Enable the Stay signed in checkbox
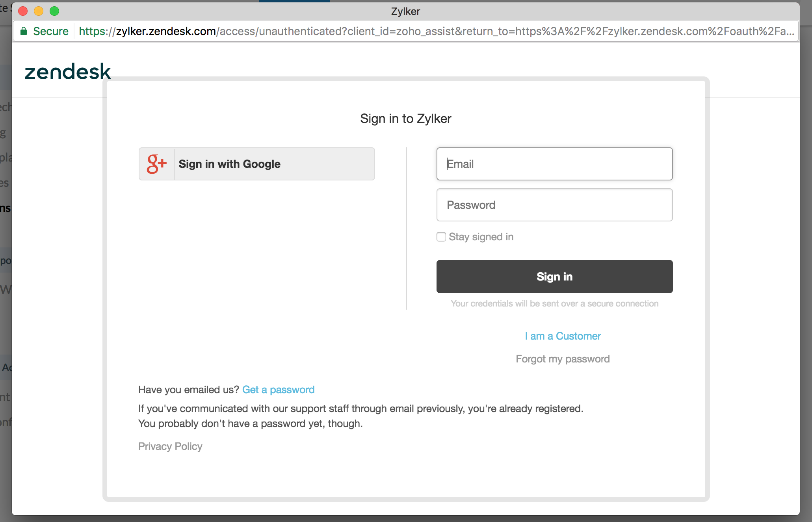Screen dimensions: 812x522 click(x=441, y=237)
